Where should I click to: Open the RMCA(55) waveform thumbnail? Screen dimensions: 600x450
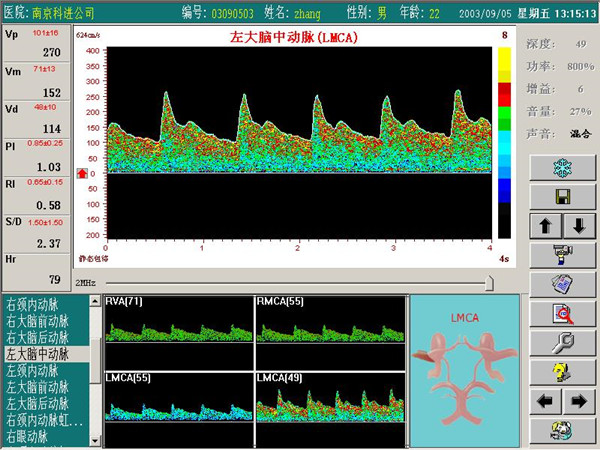click(x=329, y=332)
